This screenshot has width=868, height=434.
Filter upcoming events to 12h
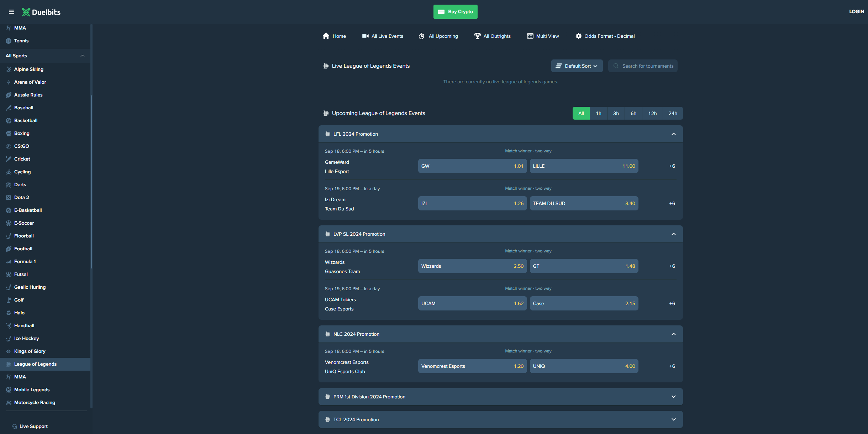pyautogui.click(x=652, y=113)
